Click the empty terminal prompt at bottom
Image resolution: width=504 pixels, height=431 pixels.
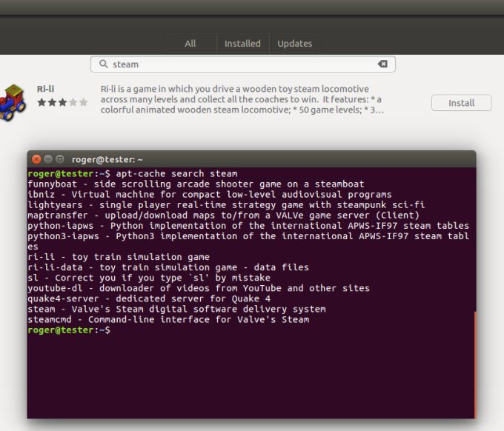click(x=69, y=330)
